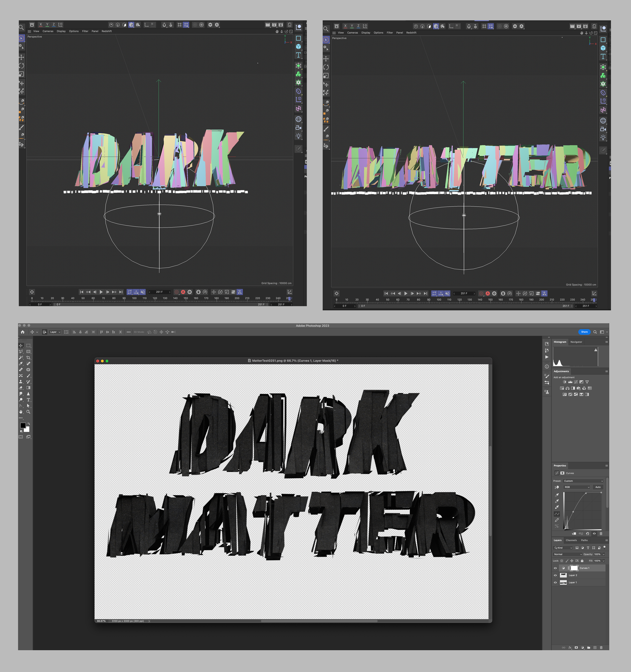The width and height of the screenshot is (631, 672).
Task: Select the Crop tool in Photoshop
Action: pos(28,358)
